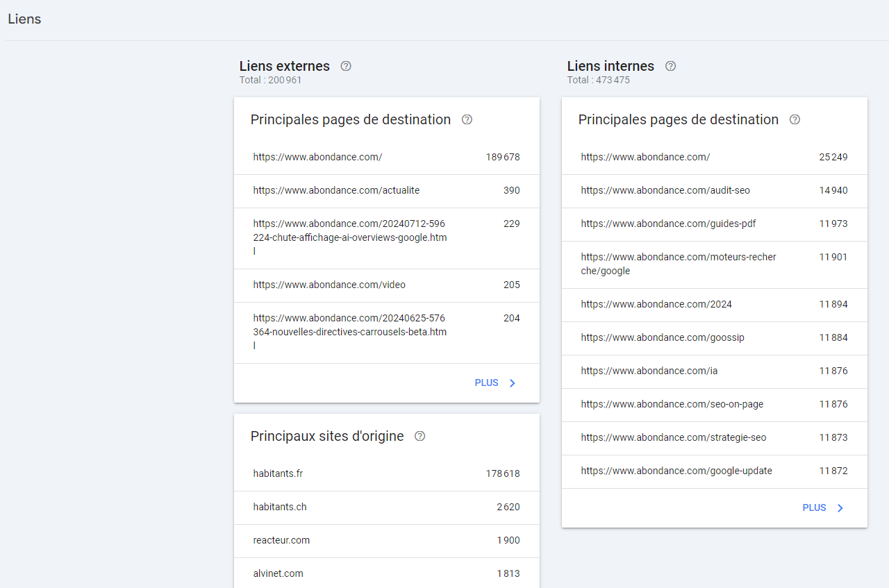The height and width of the screenshot is (588, 889).
Task: Select the abondance.com/google-update row
Action: pos(715,471)
